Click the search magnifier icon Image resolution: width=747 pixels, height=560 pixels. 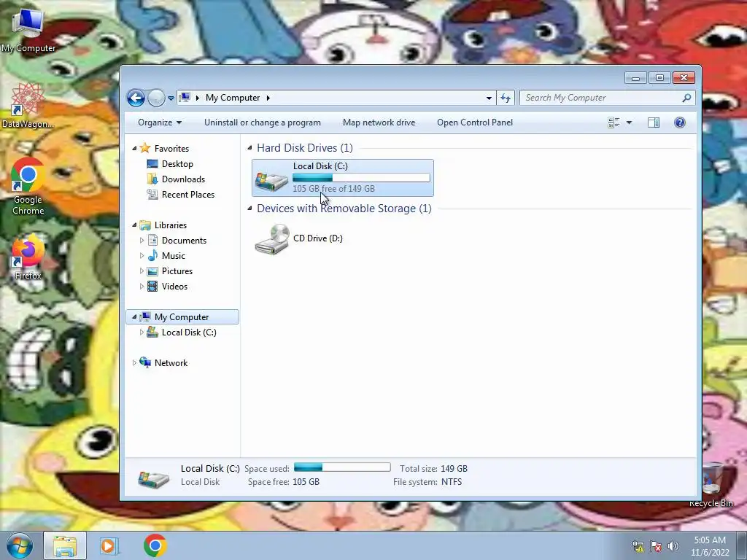click(686, 98)
